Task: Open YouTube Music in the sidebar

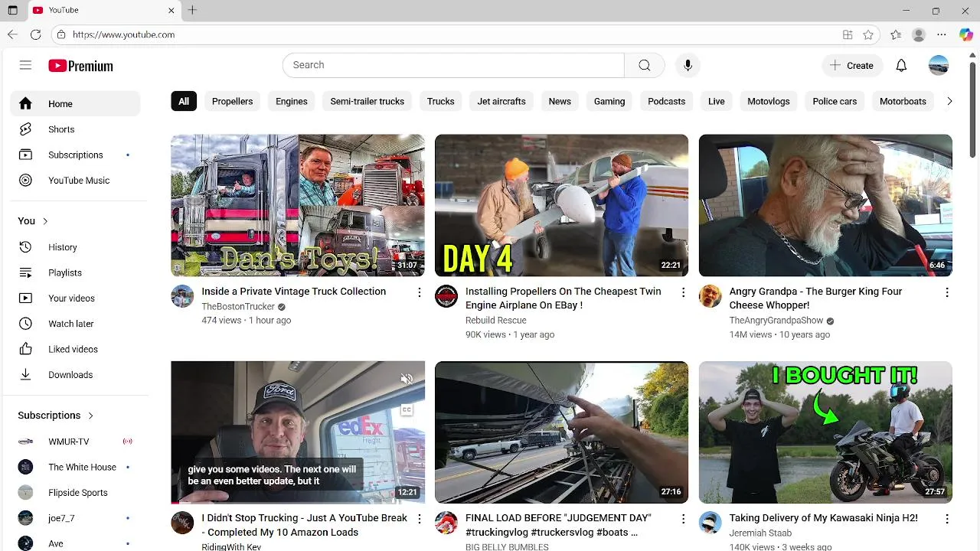Action: 75,181
